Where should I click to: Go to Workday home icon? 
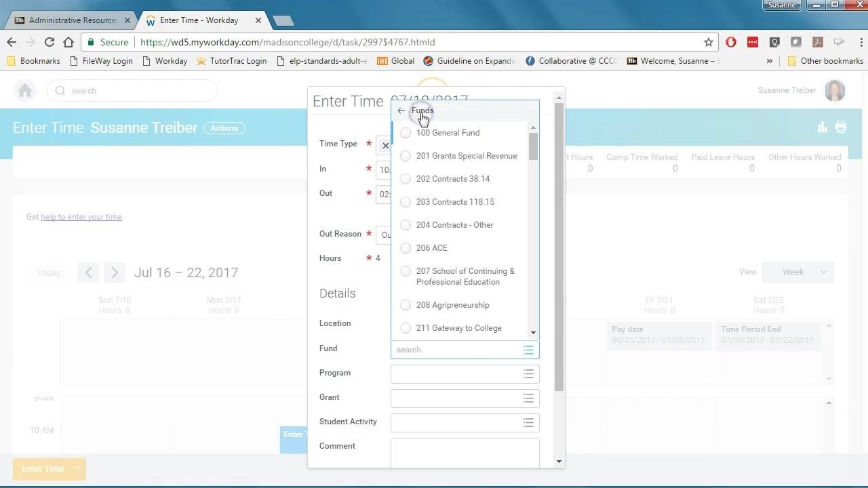coord(25,91)
